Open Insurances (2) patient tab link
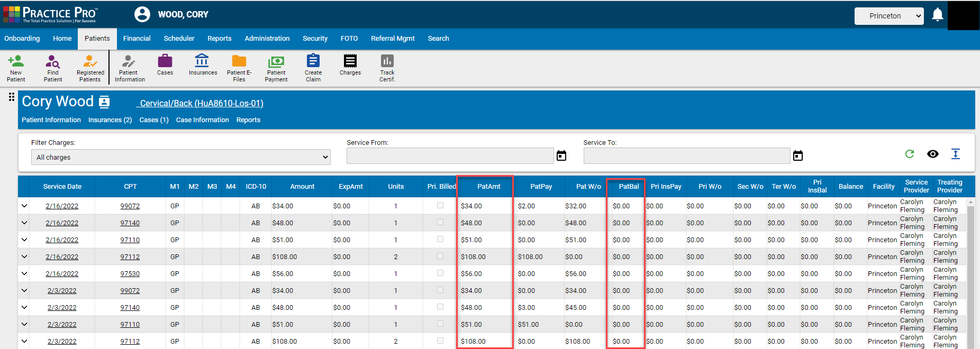The image size is (980, 349). point(110,120)
